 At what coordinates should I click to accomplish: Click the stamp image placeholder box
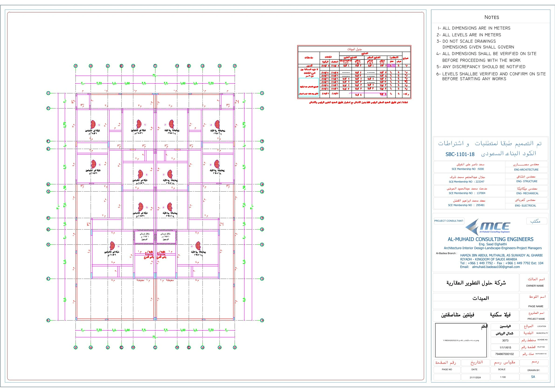pyautogui.click(x=461, y=340)
